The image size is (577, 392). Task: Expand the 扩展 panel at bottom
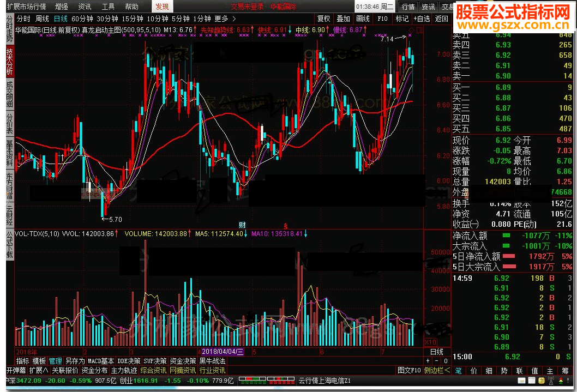[x=39, y=370]
